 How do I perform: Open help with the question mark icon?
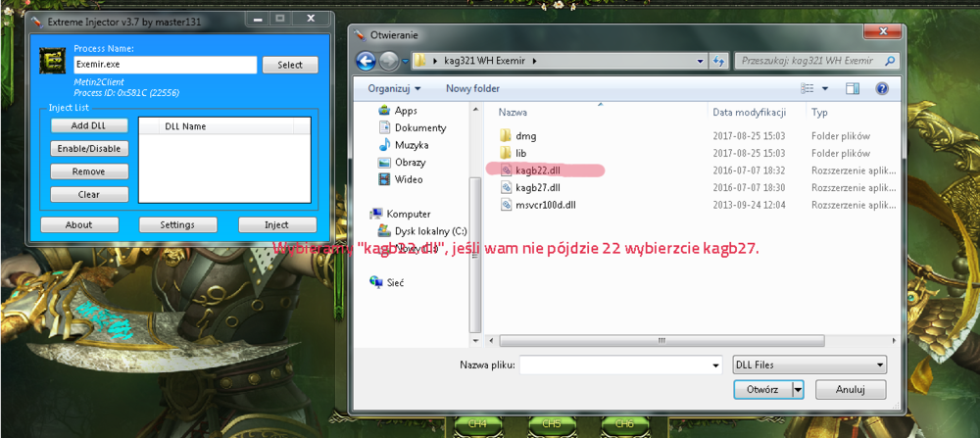point(882,89)
